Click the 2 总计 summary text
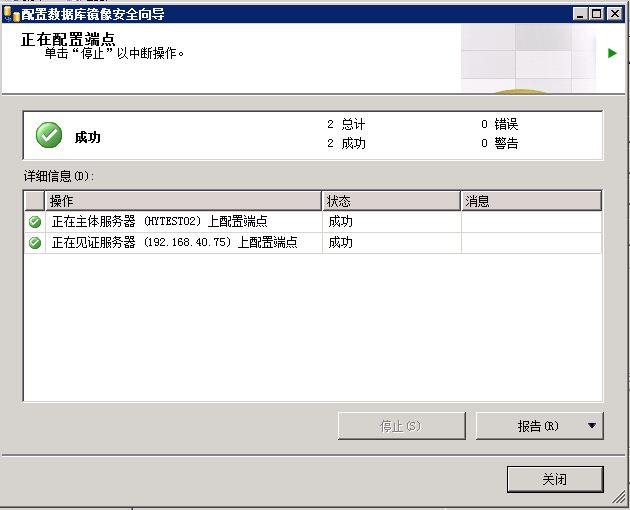This screenshot has height=510, width=630. 346,124
